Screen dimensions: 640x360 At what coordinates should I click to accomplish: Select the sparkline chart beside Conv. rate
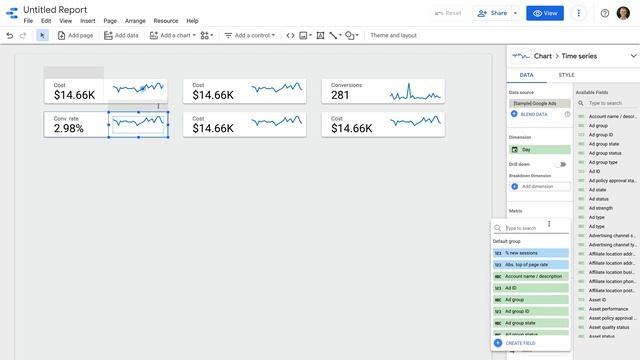[138, 124]
